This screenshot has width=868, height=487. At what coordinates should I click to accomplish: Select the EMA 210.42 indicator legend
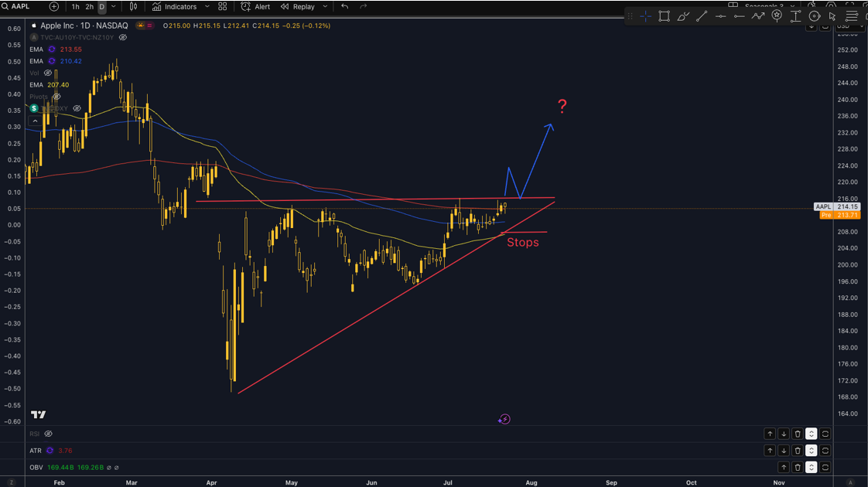point(56,61)
